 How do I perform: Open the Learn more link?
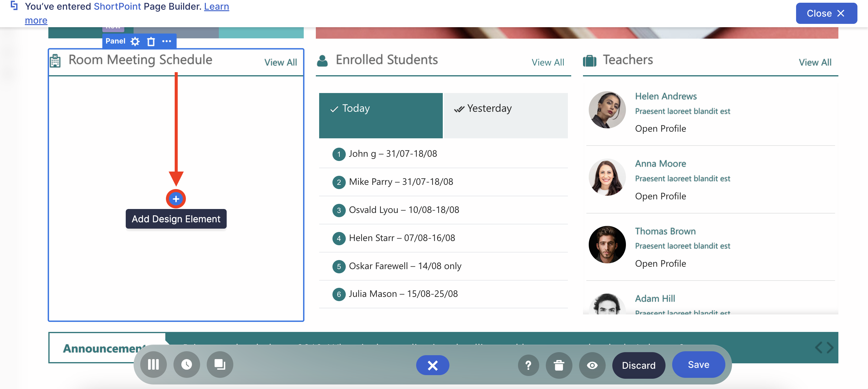tap(216, 6)
